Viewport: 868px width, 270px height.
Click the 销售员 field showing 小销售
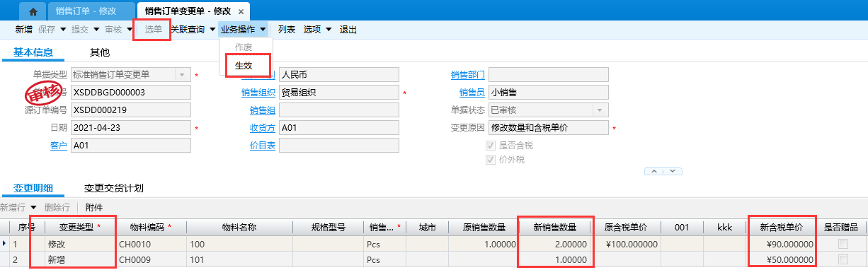click(549, 93)
